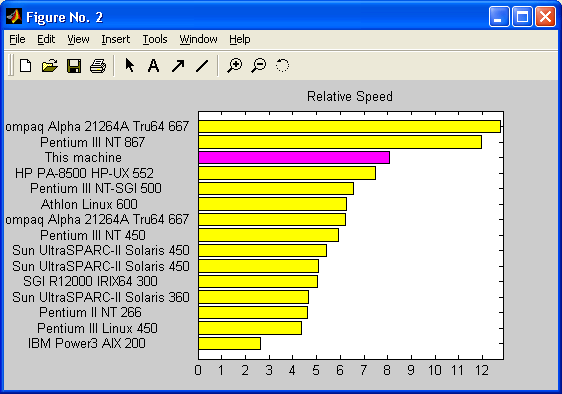Click the 'Pentium III NT 450' label

pyautogui.click(x=93, y=235)
